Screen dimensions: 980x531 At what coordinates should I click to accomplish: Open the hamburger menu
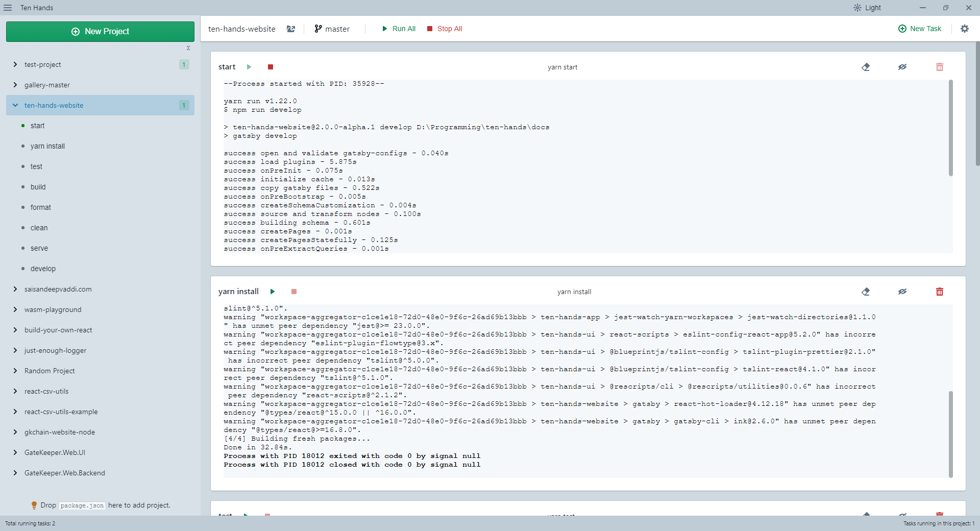coord(8,8)
